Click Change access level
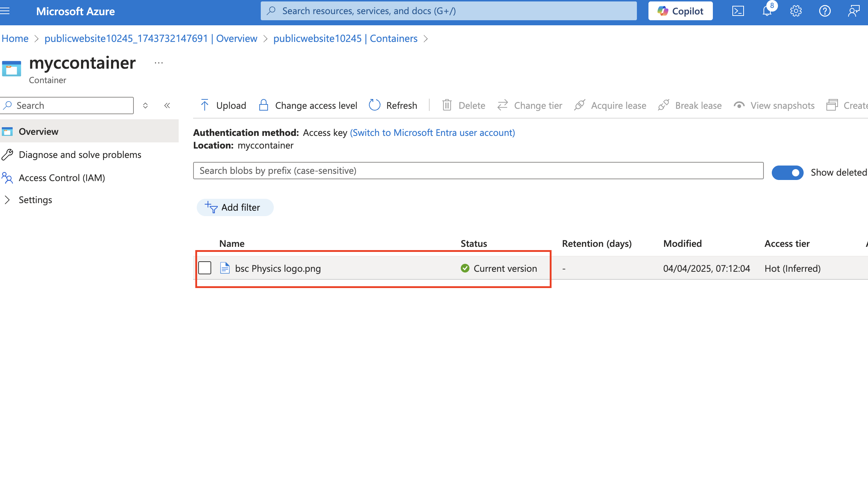 308,105
